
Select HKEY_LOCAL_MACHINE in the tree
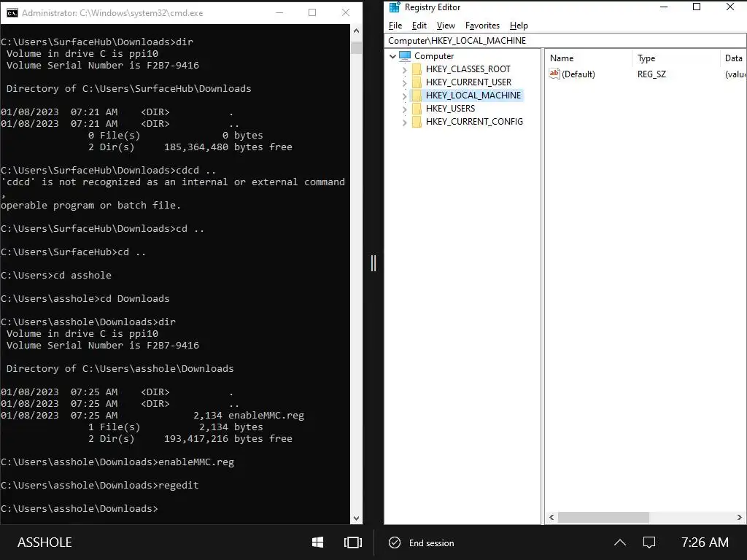[473, 96]
